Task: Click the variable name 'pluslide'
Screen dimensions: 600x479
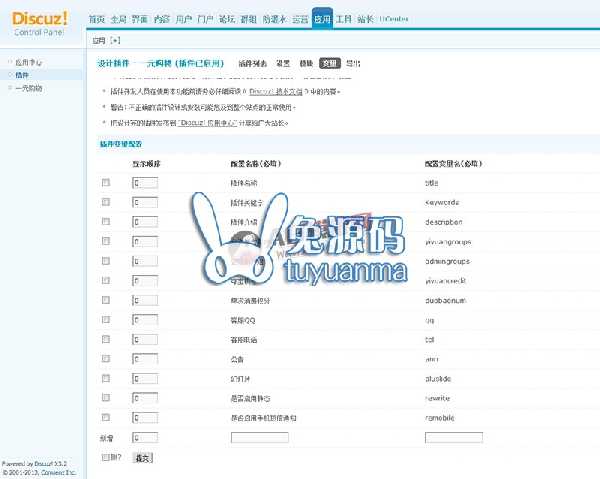Action: 438,379
